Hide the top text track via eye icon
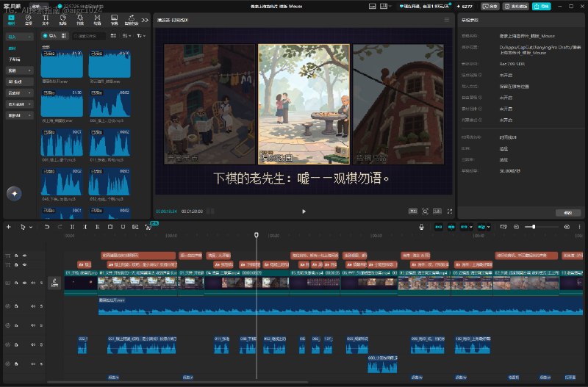588x387 pixels. 24,256
